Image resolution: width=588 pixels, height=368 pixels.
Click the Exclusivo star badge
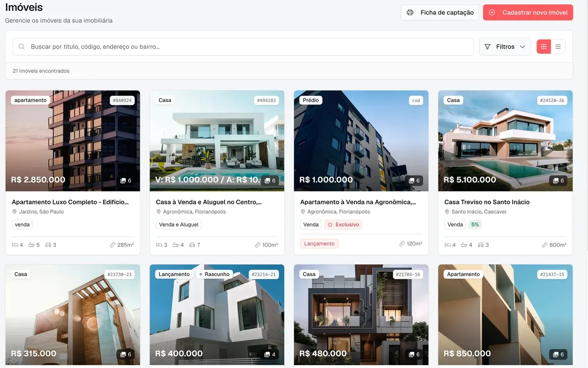point(343,224)
